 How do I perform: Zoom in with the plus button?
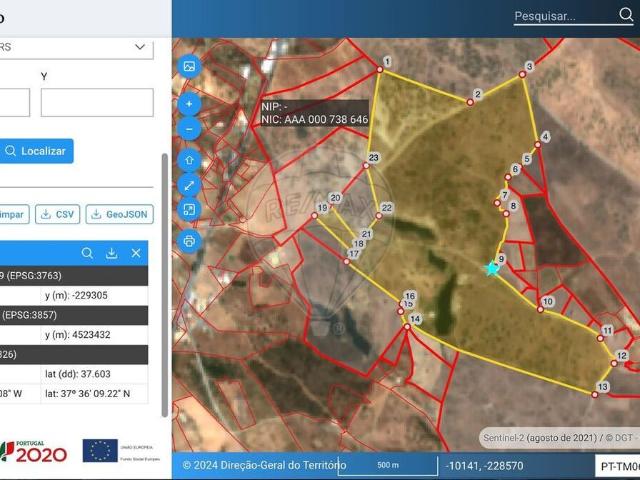pyautogui.click(x=189, y=104)
